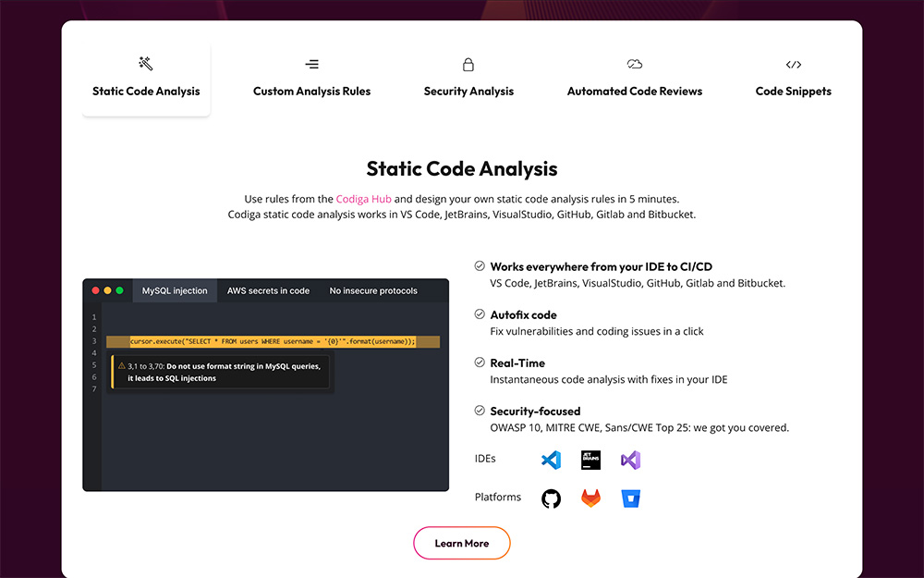Click the padlock icon above Security Analysis
Image resolution: width=924 pixels, height=578 pixels.
pos(468,65)
